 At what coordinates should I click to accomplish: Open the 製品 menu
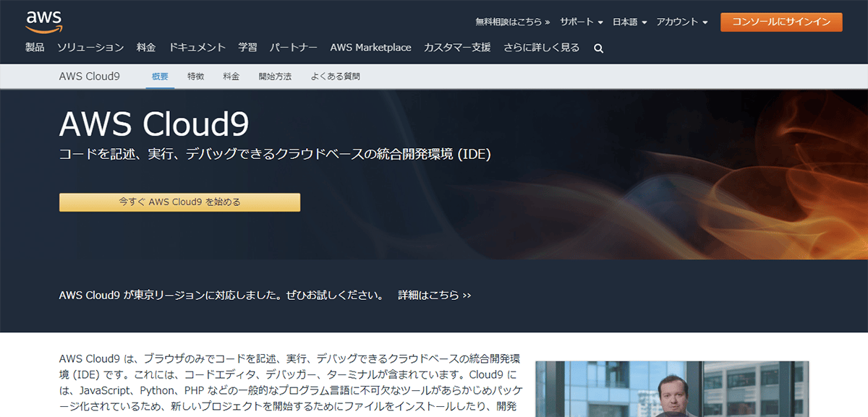point(35,48)
